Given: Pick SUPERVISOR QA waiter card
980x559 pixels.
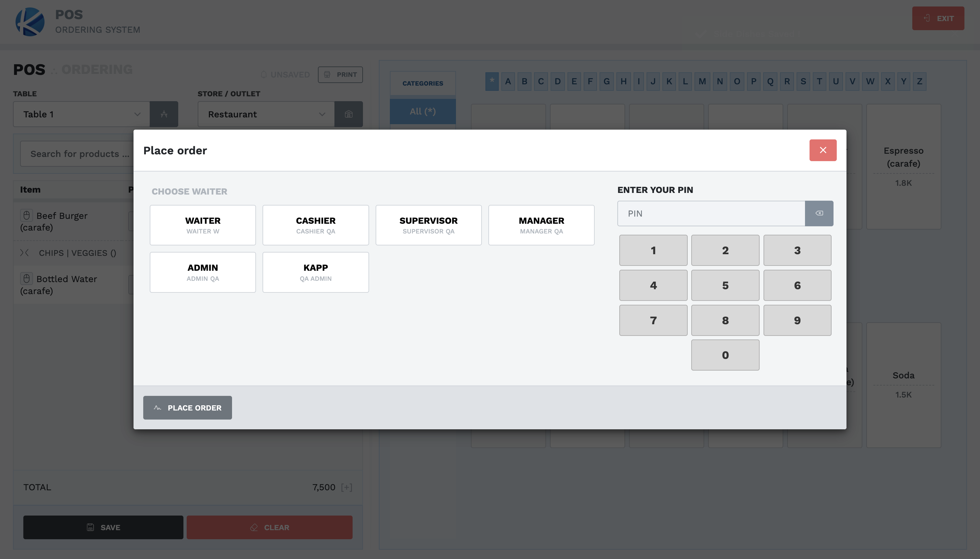Looking at the screenshot, I should coord(428,225).
